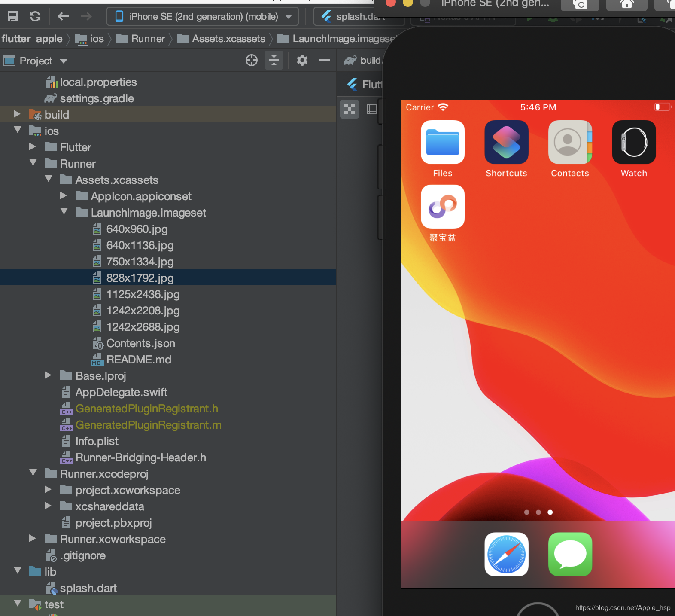The height and width of the screenshot is (616, 675).
Task: Expand the AppIcon.appiconset folder
Action: pyautogui.click(x=64, y=196)
